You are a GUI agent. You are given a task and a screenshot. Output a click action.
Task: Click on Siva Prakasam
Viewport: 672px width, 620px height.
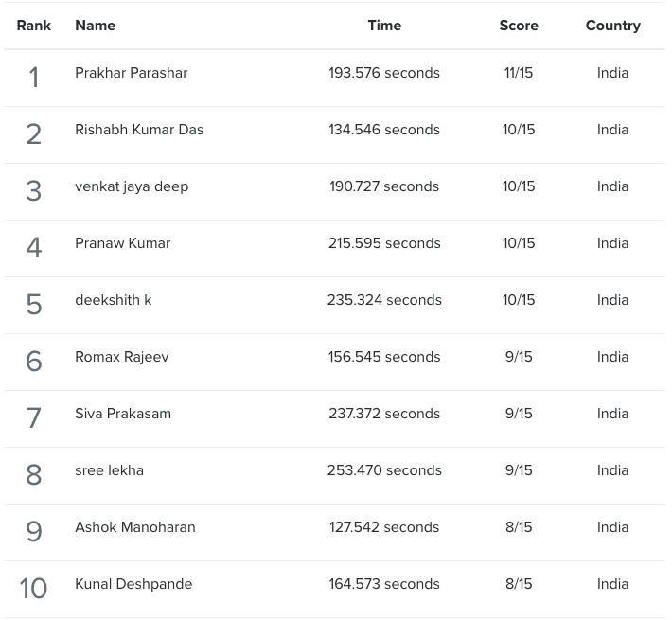123,414
